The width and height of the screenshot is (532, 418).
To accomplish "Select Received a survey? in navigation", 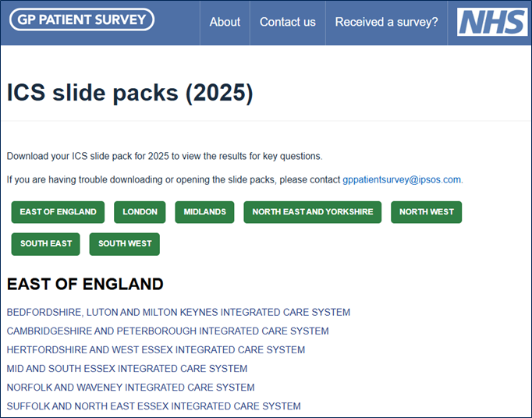I will (386, 22).
